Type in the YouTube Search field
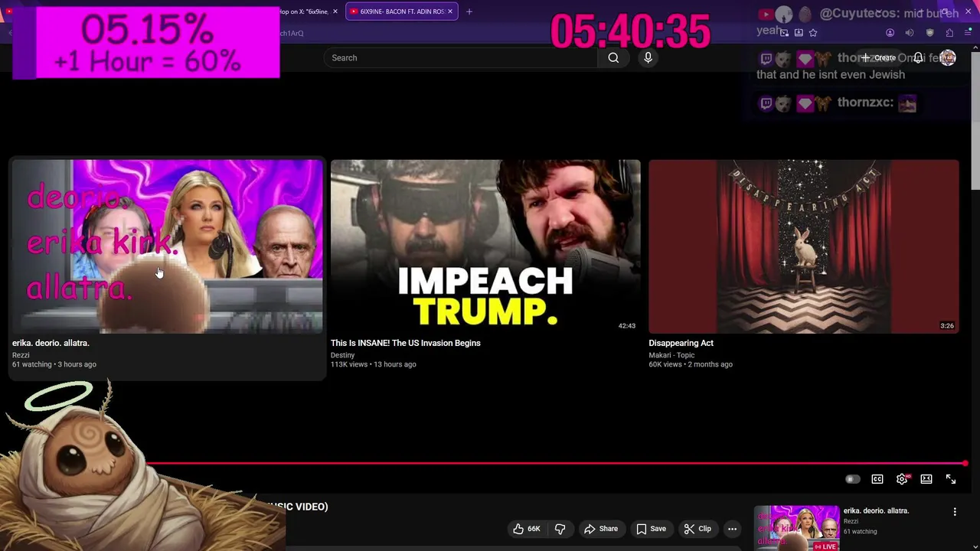Screen dimensions: 980x551 coord(461,57)
